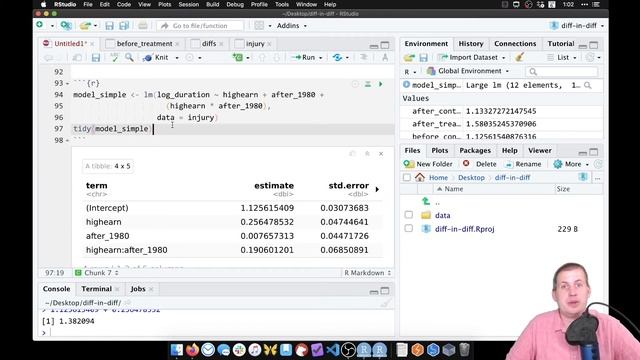Load workspace icon in Environment pane
Viewport: 640px width, 360px height.
pos(409,58)
